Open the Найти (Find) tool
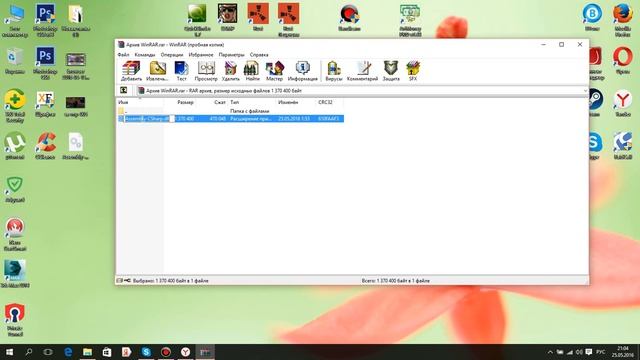Viewport: 640px width, 360px height. pyautogui.click(x=252, y=71)
